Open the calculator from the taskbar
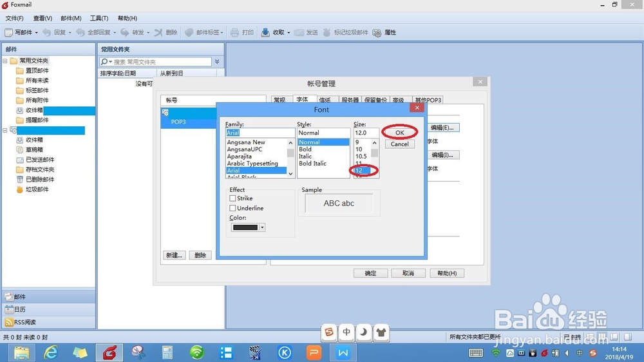This screenshot has height=362, width=644. (x=167, y=352)
